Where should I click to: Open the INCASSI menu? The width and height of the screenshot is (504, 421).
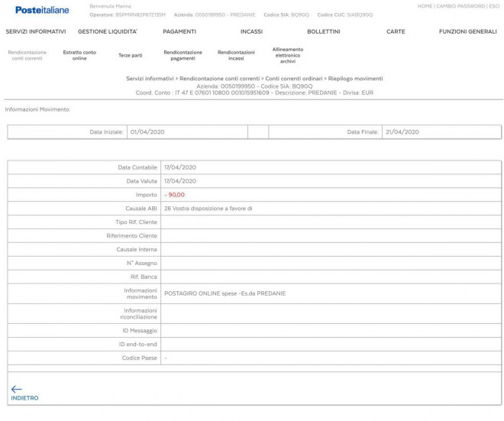(x=251, y=31)
